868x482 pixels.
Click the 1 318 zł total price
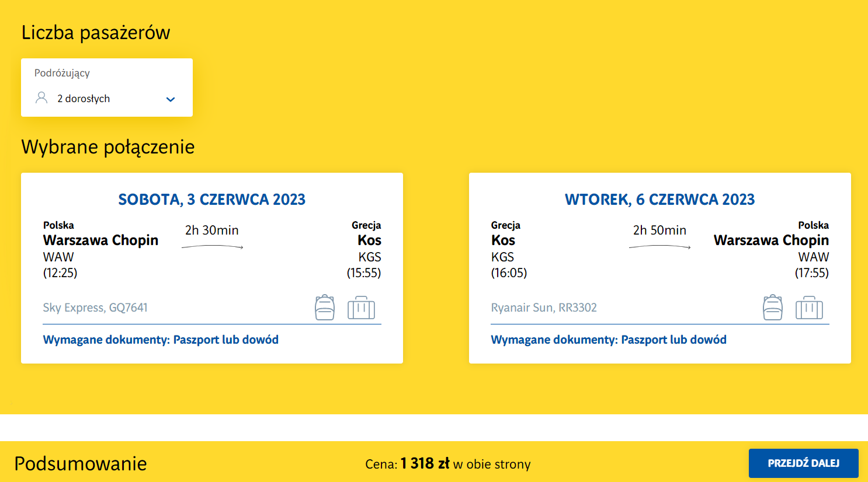coord(425,464)
